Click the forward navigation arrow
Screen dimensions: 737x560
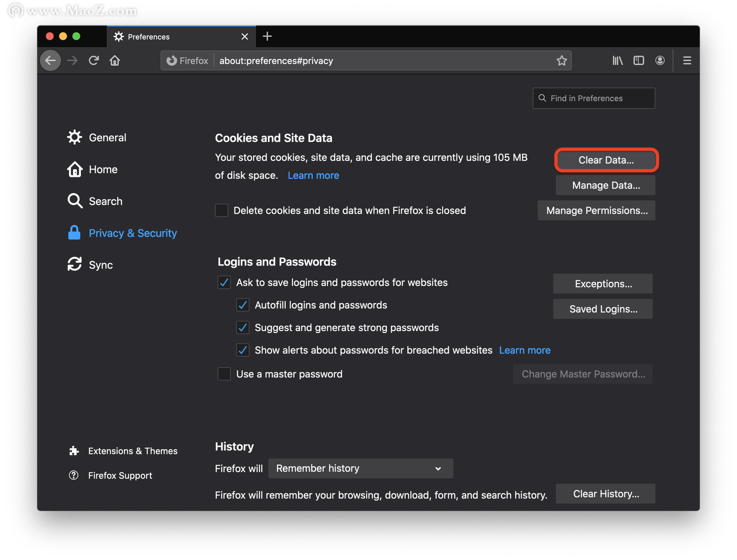coord(73,61)
